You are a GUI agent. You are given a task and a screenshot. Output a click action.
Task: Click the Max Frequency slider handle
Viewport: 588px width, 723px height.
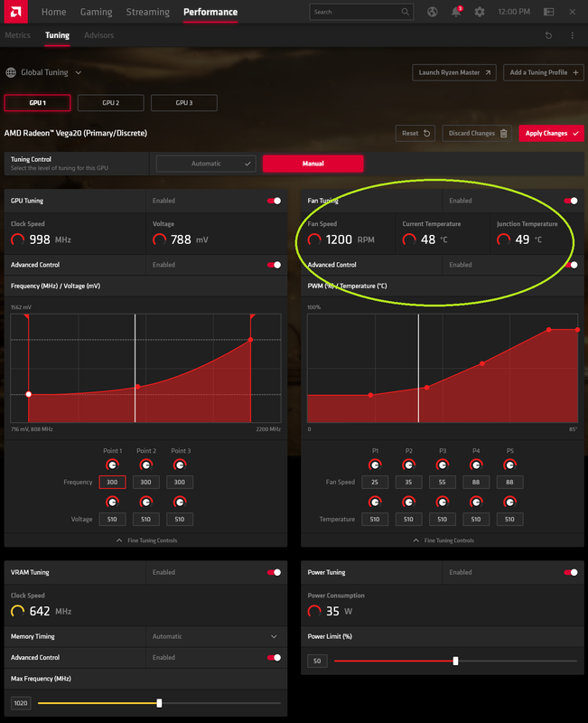click(x=159, y=703)
